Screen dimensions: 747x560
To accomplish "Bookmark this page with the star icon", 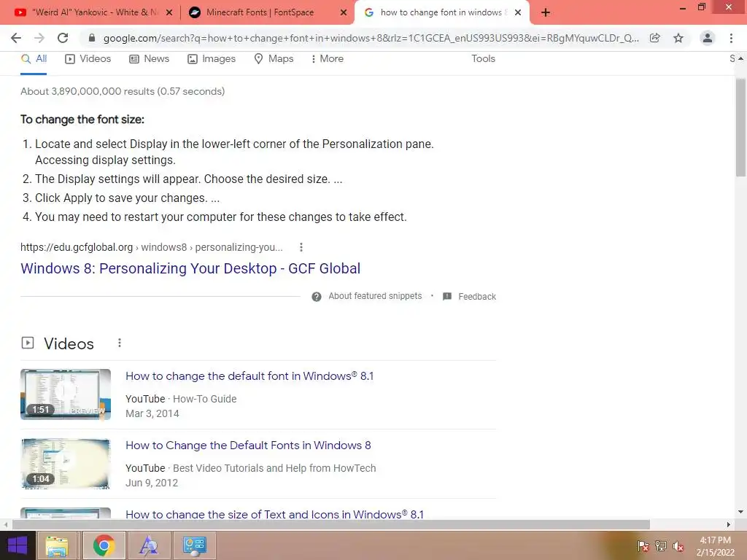I will pos(678,38).
